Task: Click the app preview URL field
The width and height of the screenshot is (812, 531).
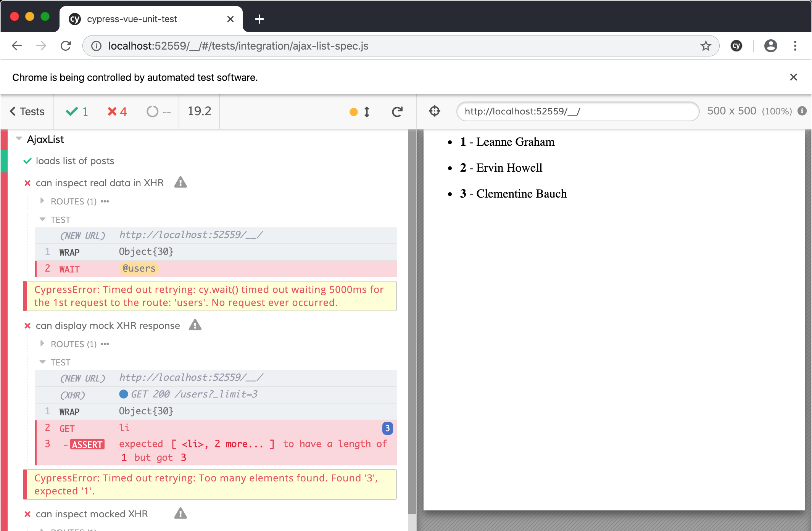Action: pos(577,111)
